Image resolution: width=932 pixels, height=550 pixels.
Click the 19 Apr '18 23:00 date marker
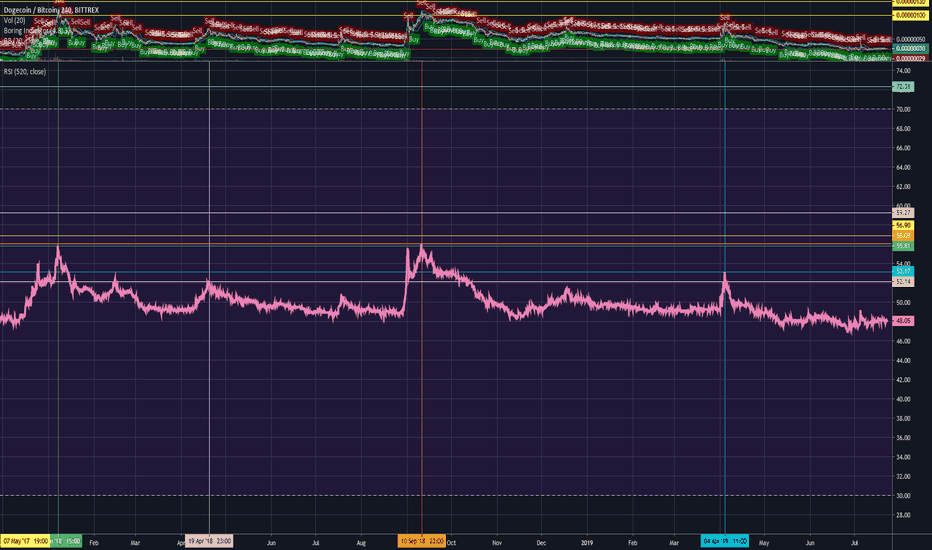209,541
